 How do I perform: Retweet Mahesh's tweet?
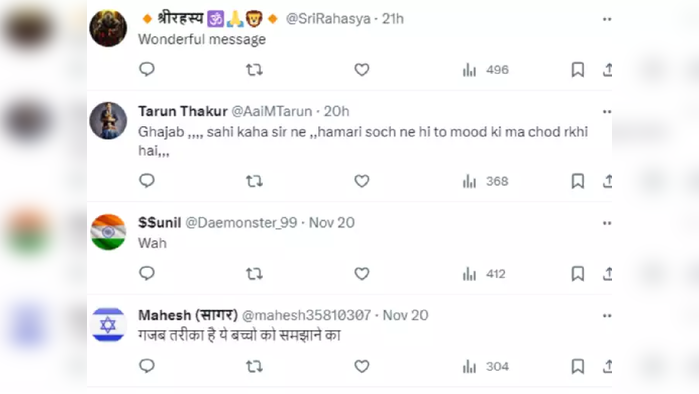coord(254,366)
